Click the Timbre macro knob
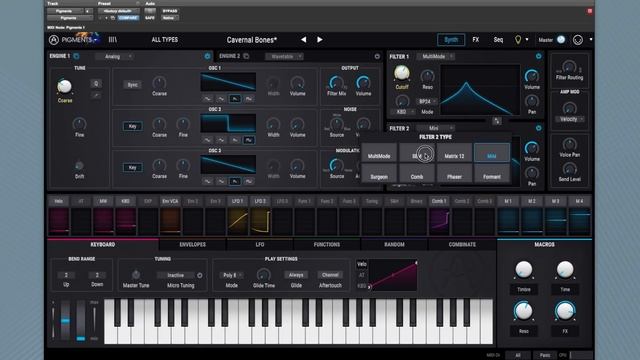Viewport: 640px width, 360px height. (523, 270)
